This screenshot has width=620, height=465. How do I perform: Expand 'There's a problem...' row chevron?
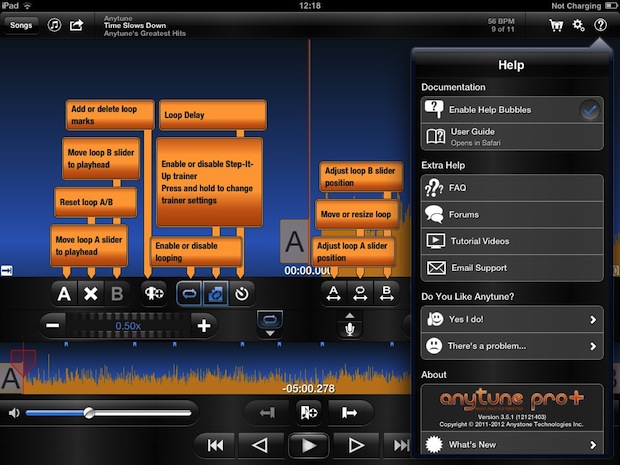[x=593, y=346]
